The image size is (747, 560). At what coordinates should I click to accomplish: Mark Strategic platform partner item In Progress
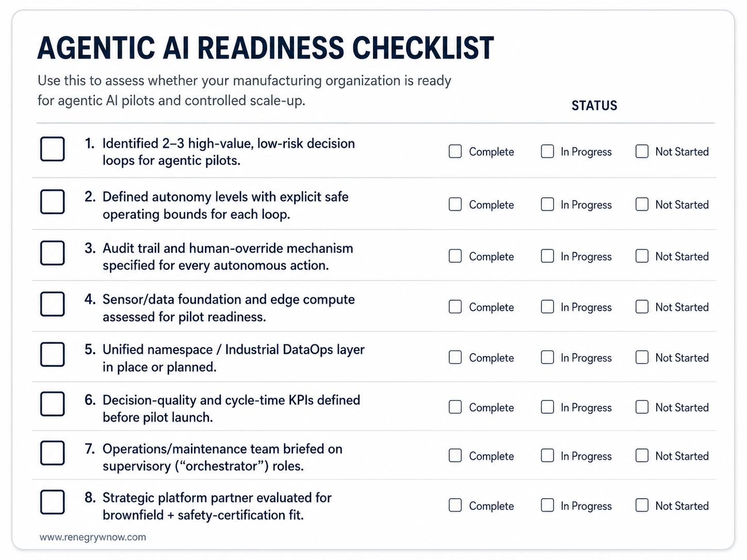547,505
